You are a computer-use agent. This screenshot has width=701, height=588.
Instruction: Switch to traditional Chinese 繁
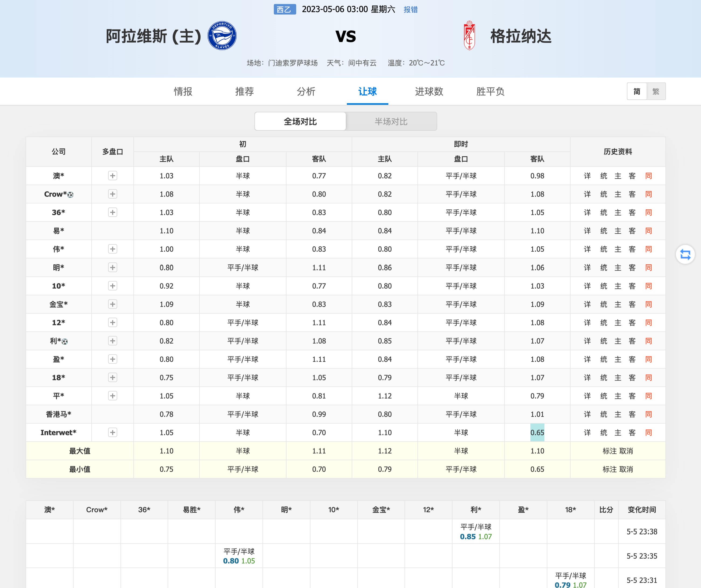pos(656,91)
